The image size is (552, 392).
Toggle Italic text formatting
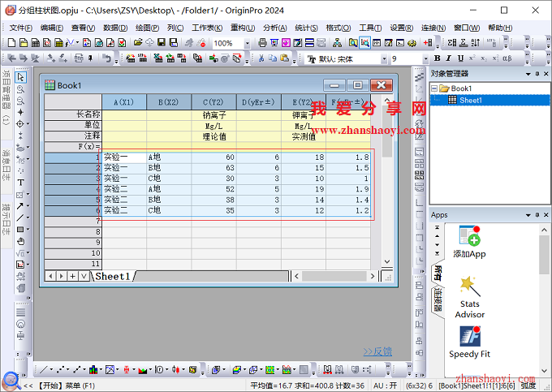[448, 58]
